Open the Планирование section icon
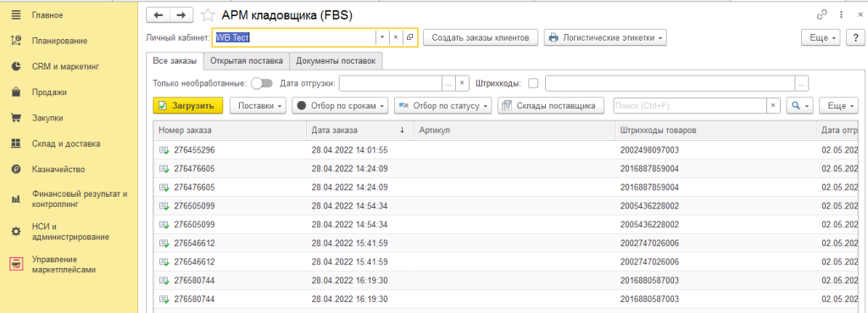Image resolution: width=868 pixels, height=313 pixels. pyautogui.click(x=16, y=41)
